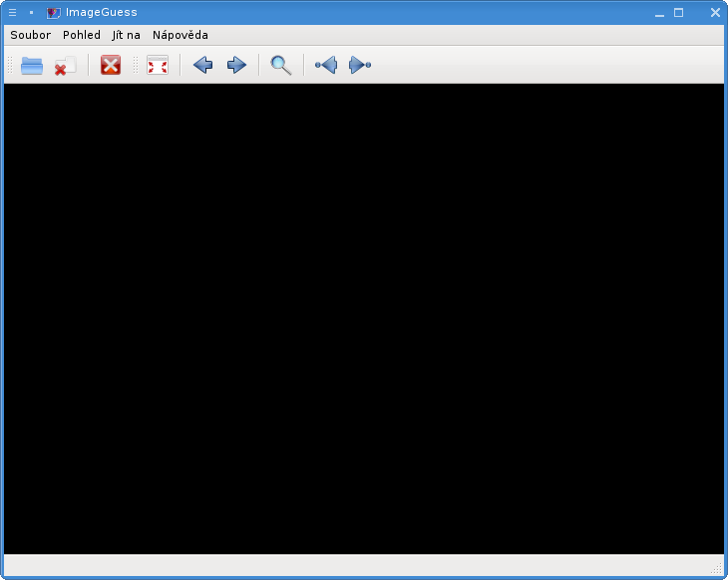728x580 pixels.
Task: Open an image with the folder icon
Action: pyautogui.click(x=32, y=66)
